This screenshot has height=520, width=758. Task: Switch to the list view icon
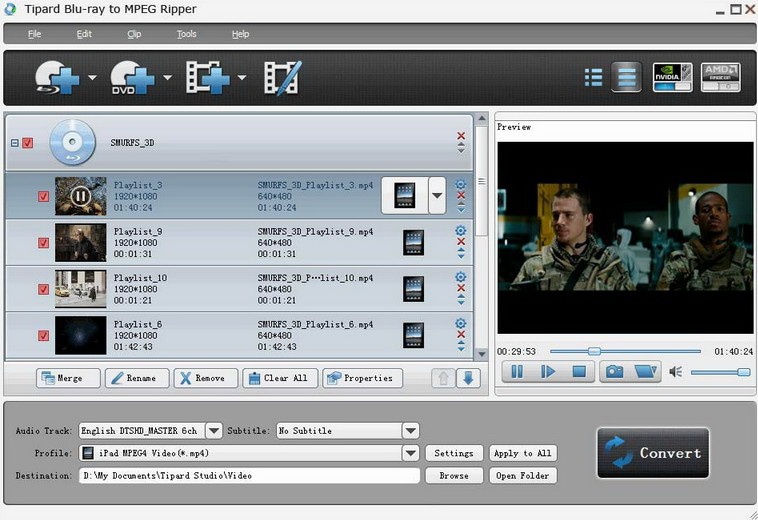[x=593, y=77]
